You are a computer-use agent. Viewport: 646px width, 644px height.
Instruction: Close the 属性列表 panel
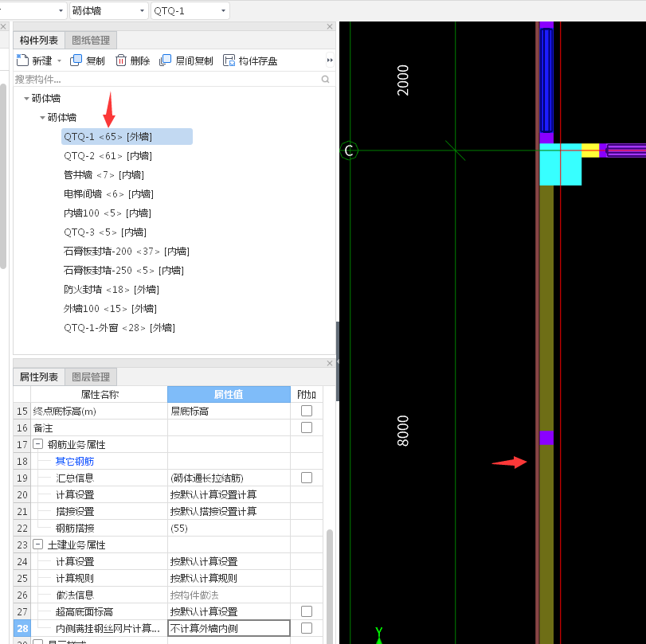pos(330,363)
